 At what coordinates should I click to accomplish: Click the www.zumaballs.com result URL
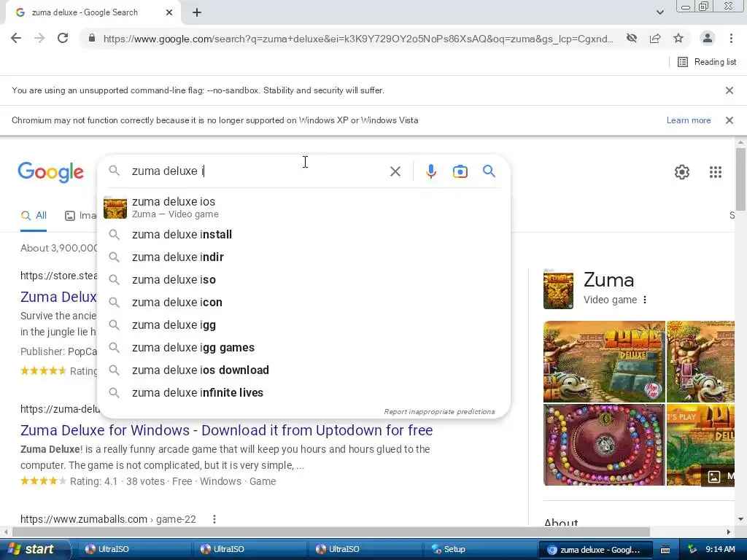[x=108, y=519]
